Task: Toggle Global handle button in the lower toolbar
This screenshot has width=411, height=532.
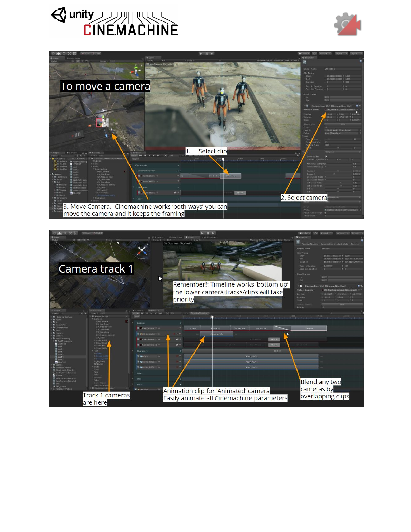Action: pyautogui.click(x=98, y=233)
